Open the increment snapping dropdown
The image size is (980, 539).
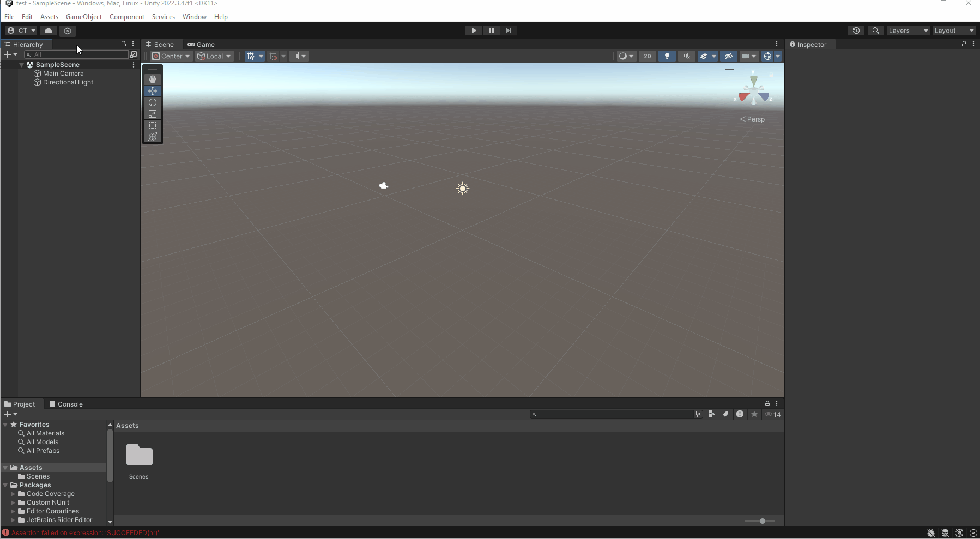299,56
